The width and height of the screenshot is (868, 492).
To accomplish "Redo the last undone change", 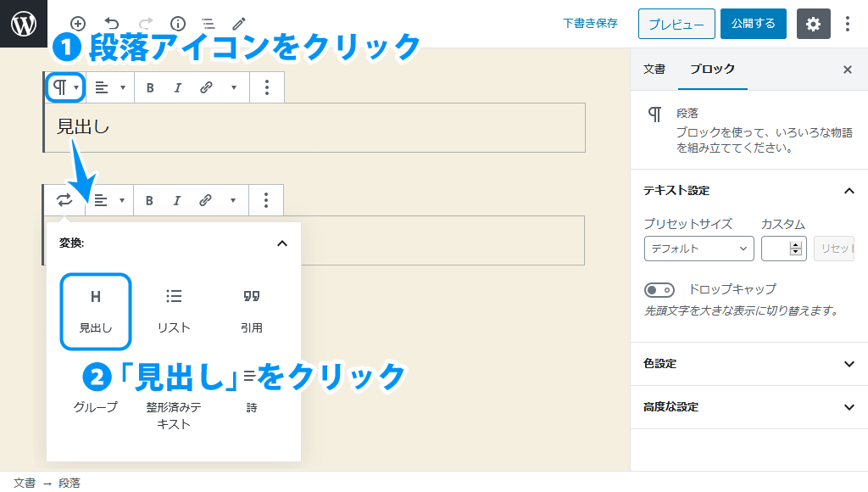I will [x=146, y=23].
